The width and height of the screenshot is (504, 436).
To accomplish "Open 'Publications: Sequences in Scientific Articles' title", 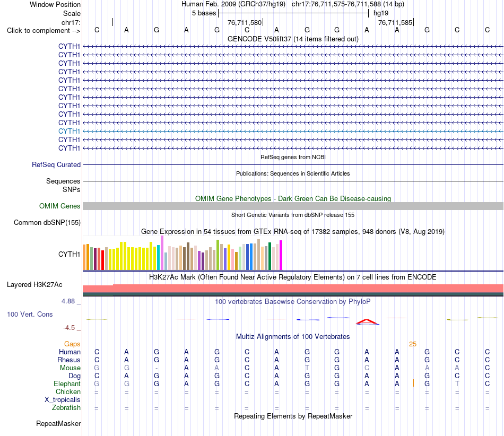I will pos(293,173).
